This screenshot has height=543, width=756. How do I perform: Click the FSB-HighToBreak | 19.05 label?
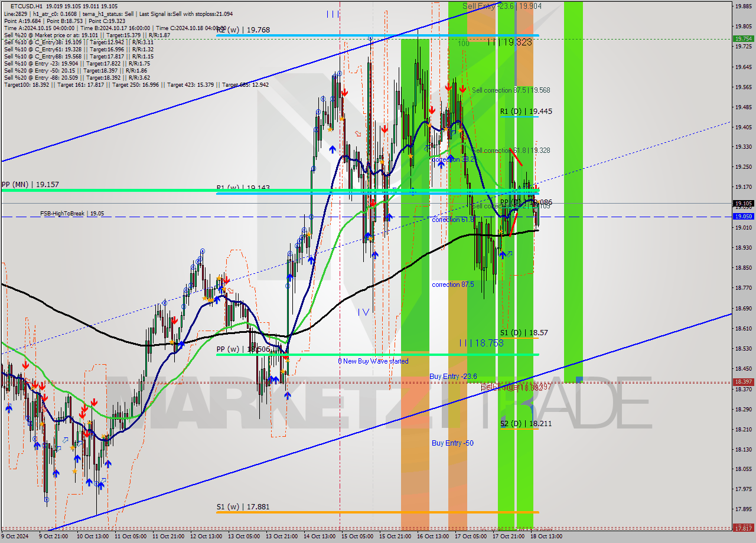tap(72, 213)
